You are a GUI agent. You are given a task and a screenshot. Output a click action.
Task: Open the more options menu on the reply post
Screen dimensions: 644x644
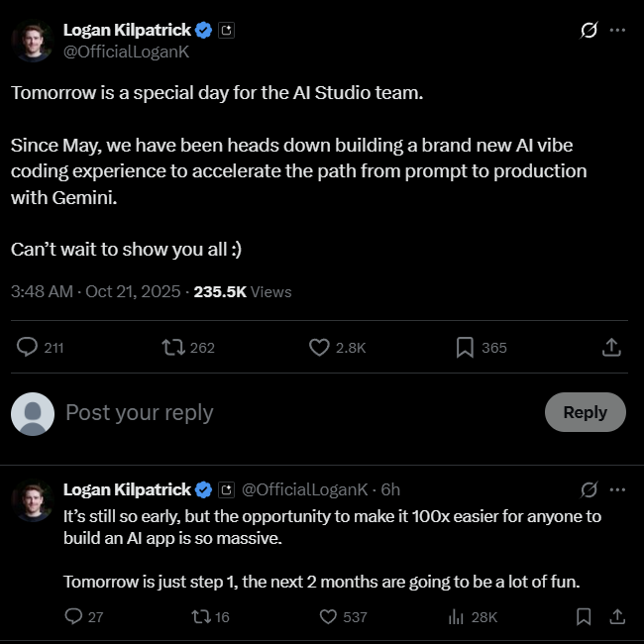click(617, 489)
